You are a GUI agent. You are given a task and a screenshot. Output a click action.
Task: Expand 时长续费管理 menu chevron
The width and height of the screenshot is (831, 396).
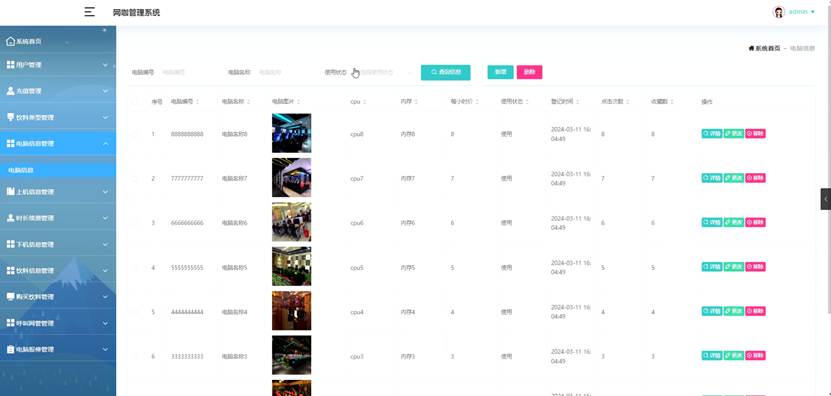105,218
